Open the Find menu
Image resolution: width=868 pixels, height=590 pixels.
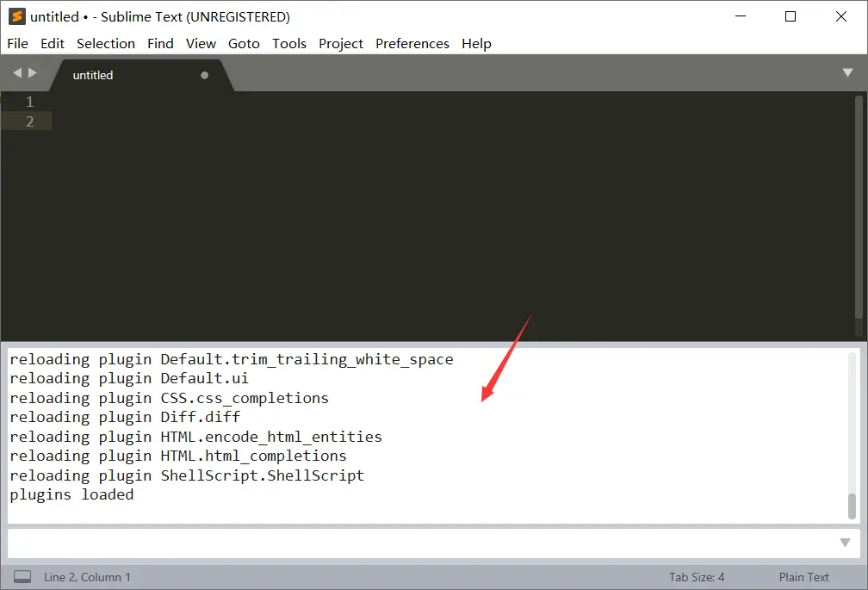(x=160, y=43)
